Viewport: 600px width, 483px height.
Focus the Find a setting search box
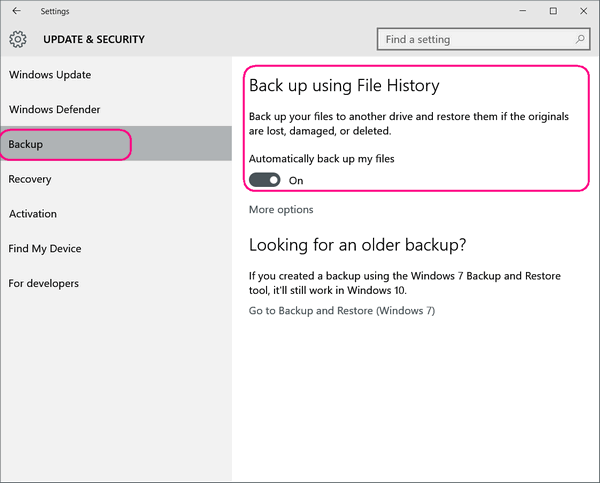pos(483,39)
